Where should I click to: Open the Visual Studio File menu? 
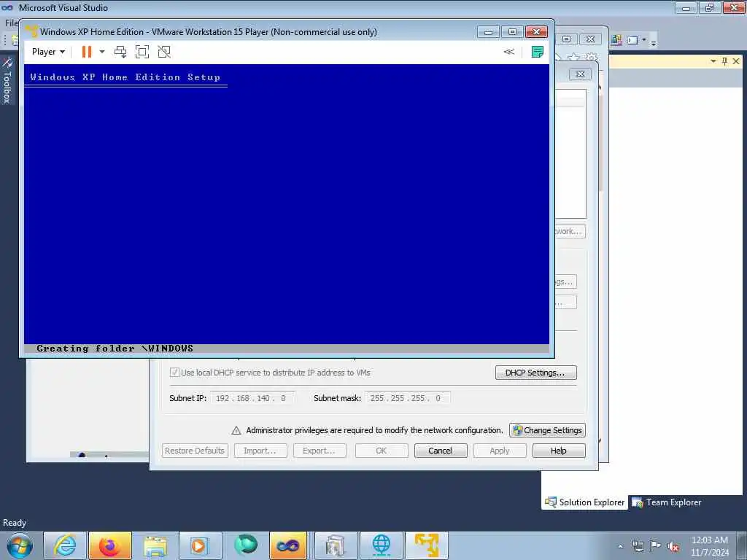(x=11, y=23)
